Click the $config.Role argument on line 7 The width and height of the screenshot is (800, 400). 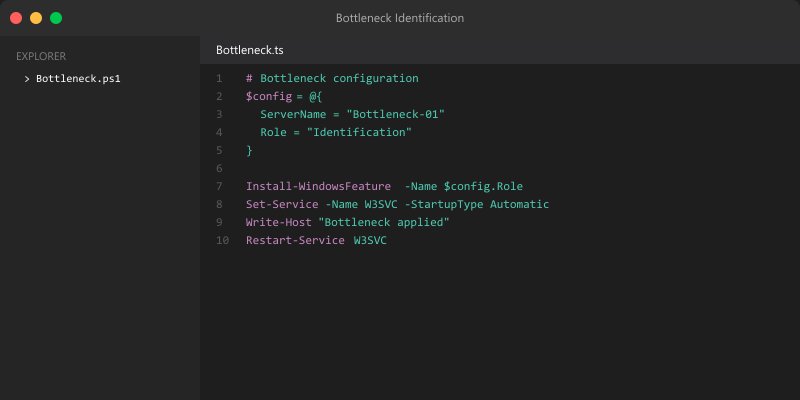pos(483,186)
